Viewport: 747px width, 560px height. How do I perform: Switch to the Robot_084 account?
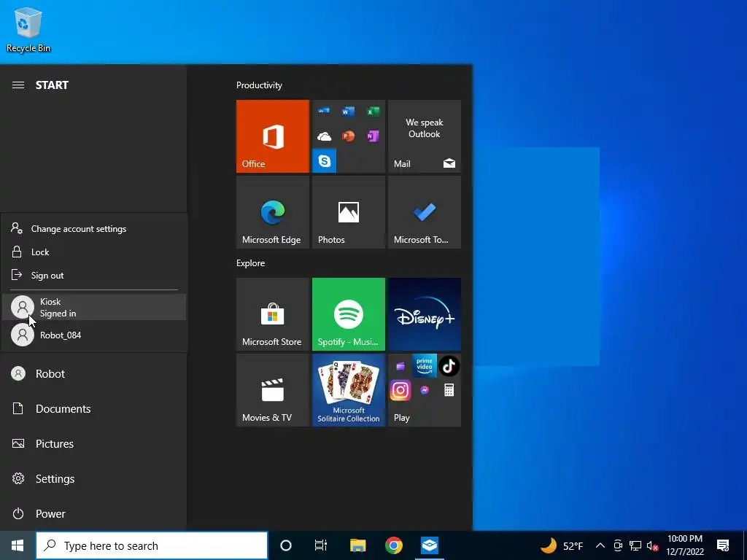94,335
